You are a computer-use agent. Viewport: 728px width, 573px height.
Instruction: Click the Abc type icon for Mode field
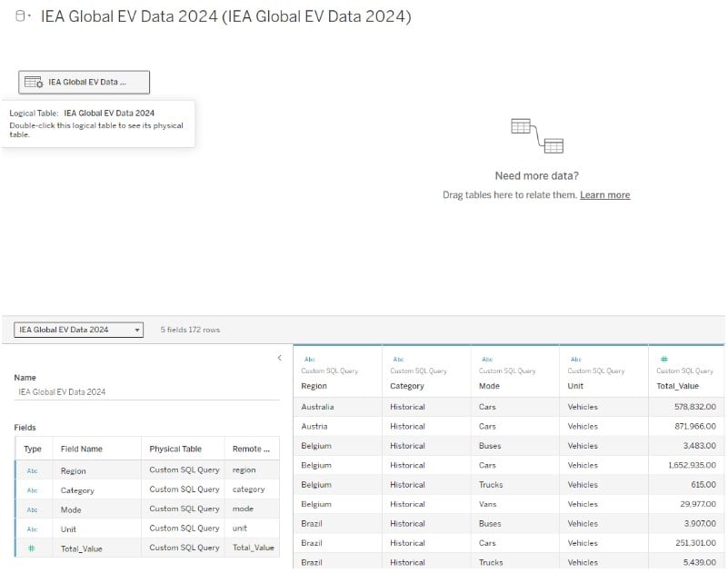(x=32, y=510)
